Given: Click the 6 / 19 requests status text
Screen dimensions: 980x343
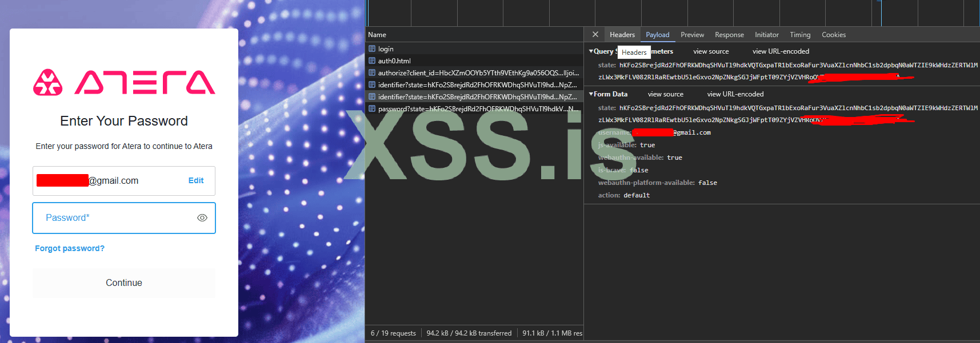Looking at the screenshot, I should point(393,333).
